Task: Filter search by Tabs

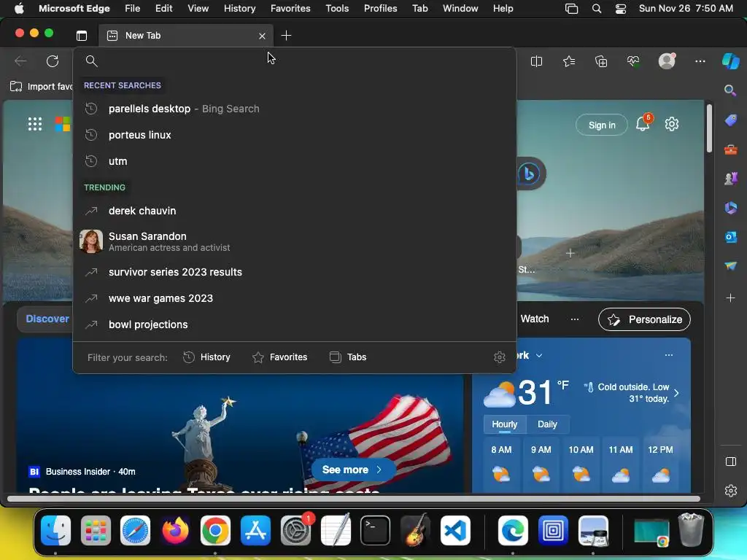Action: tap(348, 357)
